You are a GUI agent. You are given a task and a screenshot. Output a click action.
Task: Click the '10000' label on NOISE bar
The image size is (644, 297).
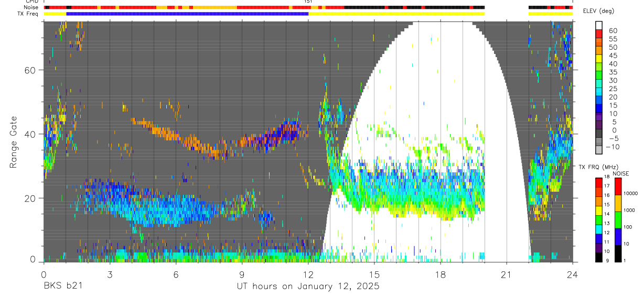coord(631,193)
